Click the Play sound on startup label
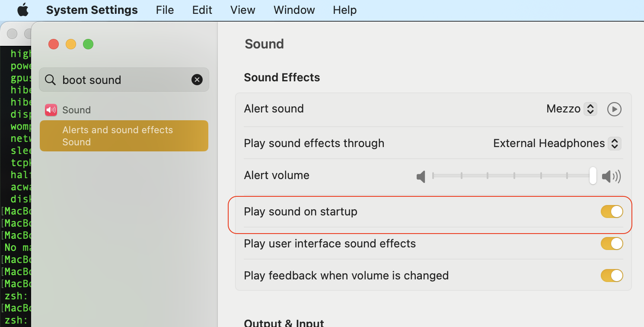 tap(300, 212)
